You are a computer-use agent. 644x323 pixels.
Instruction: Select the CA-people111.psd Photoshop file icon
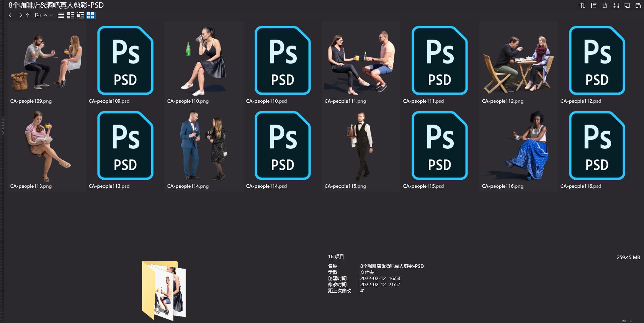pos(440,61)
